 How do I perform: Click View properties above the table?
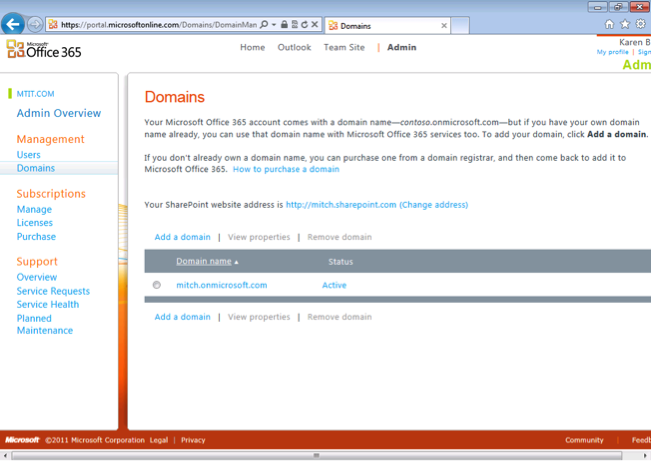tap(259, 237)
